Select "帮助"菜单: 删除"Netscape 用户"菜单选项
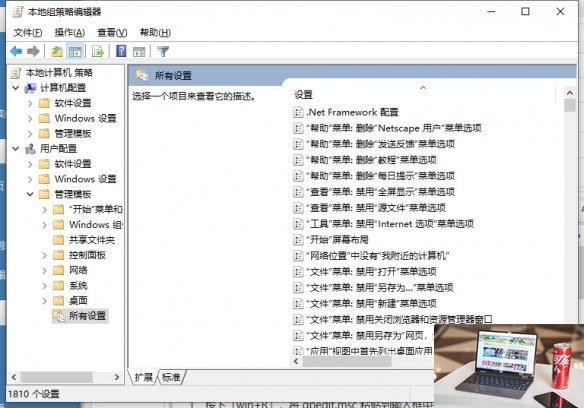The width and height of the screenshot is (584, 408). tap(394, 128)
